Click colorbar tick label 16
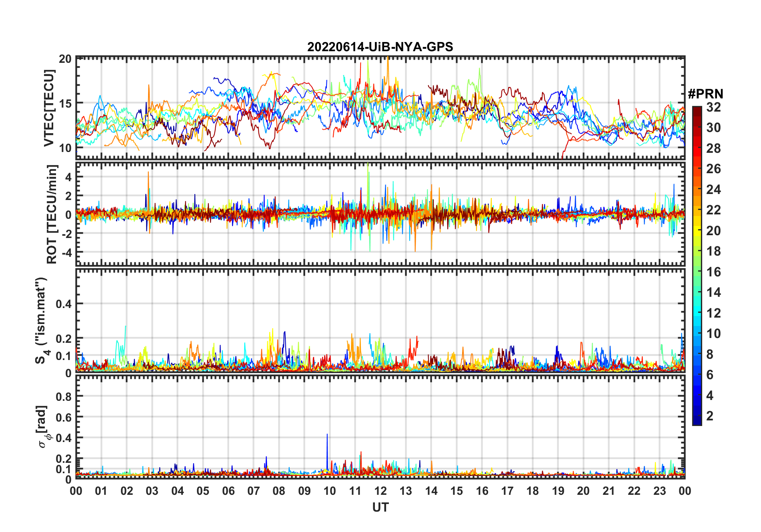Viewport: 761px width, 532px height. pyautogui.click(x=713, y=272)
